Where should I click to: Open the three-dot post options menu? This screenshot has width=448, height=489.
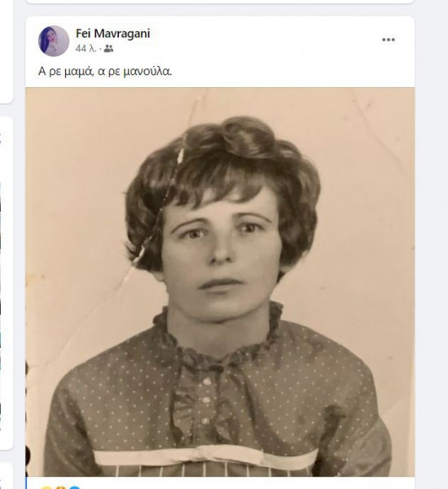pos(389,40)
